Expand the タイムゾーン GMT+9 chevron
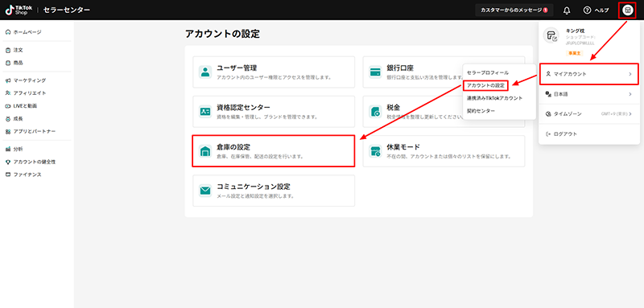 (630, 114)
